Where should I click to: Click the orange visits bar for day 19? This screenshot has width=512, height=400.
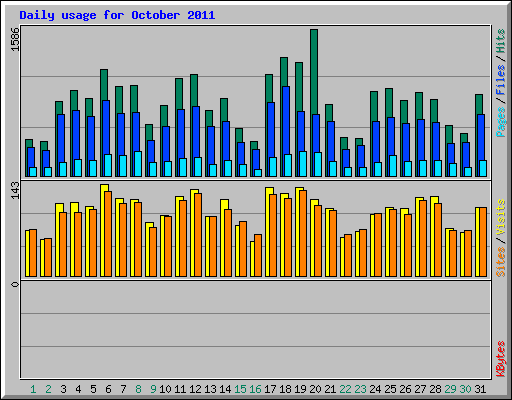pos(303,233)
